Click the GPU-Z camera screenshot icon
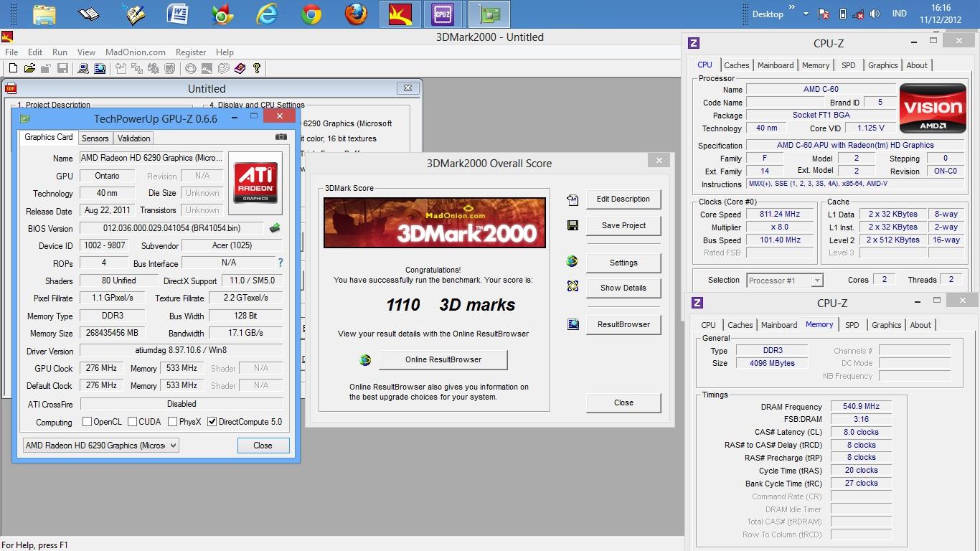Screen dimensions: 980x551 click(281, 137)
